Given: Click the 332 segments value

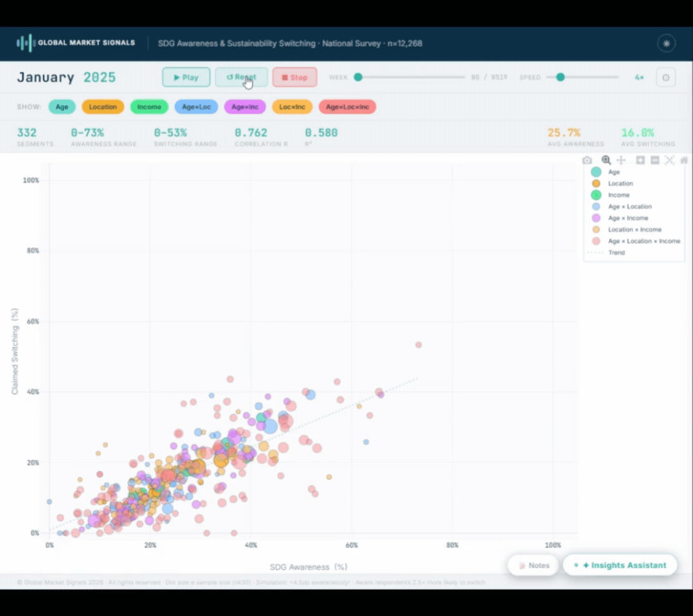Looking at the screenshot, I should point(27,133).
